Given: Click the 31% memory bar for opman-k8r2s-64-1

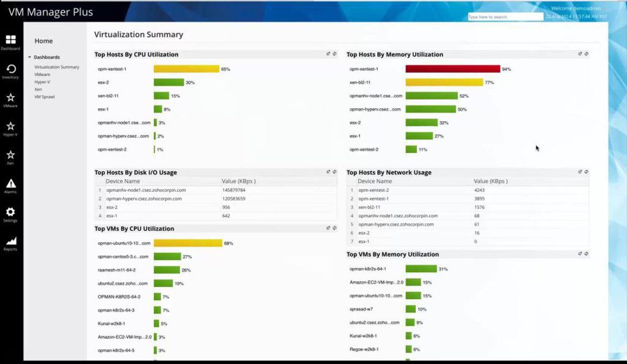Looking at the screenshot, I should pyautogui.click(x=421, y=269).
